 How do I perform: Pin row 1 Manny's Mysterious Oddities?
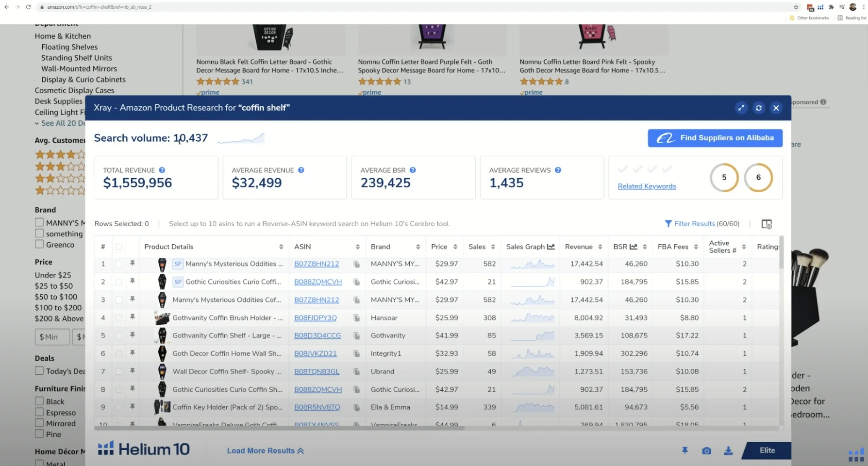click(132, 263)
